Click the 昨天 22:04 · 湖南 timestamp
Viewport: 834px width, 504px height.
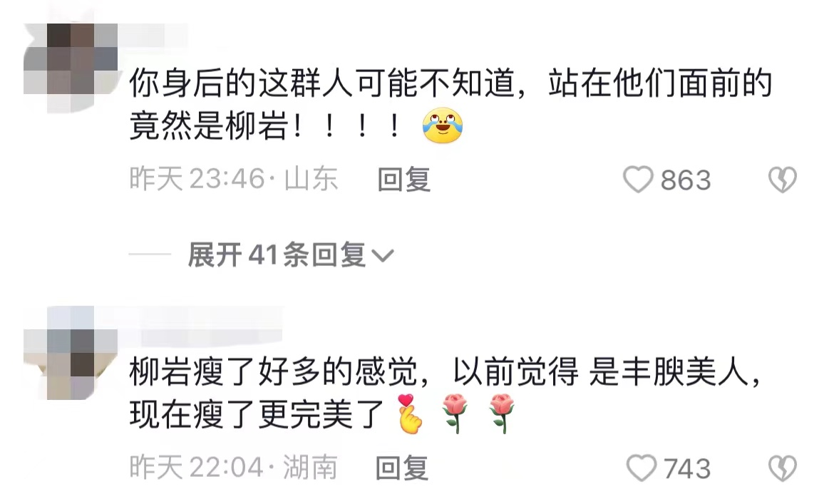[x=234, y=468]
